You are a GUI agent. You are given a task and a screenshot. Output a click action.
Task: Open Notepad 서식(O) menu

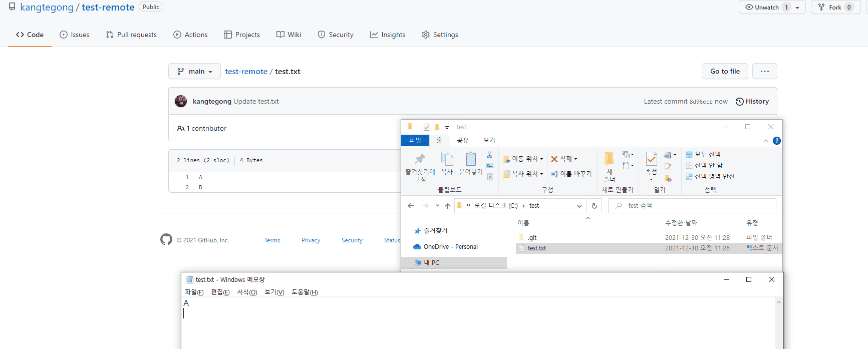247,292
